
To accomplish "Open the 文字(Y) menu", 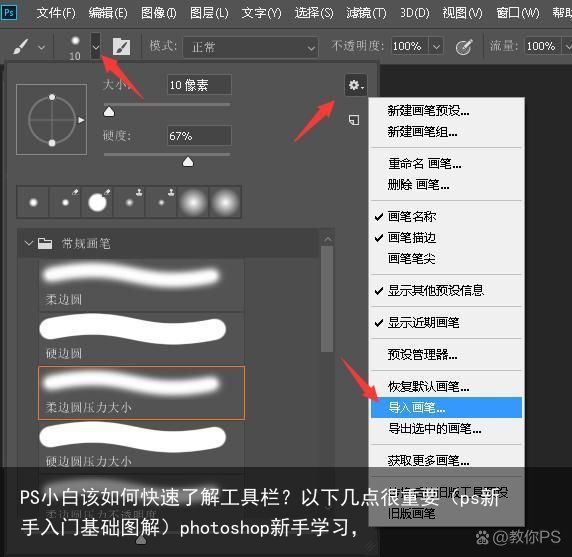I will [x=261, y=13].
